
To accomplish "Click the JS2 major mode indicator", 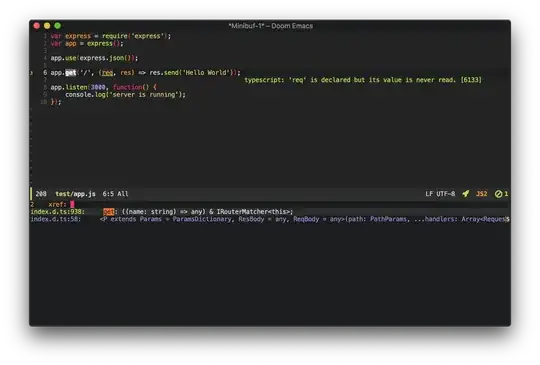I will coord(481,194).
